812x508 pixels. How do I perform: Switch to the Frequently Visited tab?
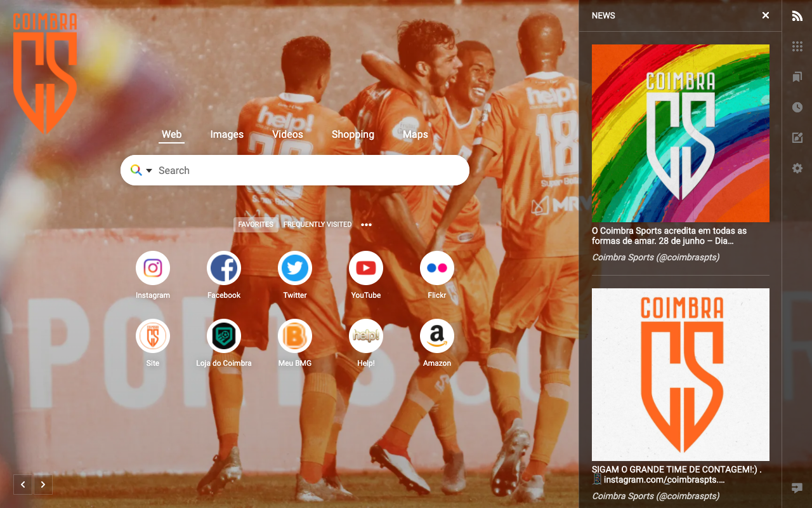point(317,224)
